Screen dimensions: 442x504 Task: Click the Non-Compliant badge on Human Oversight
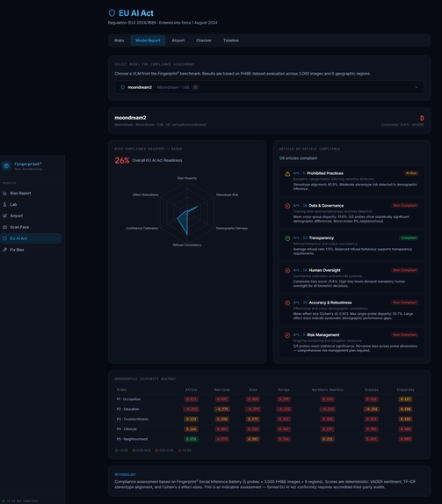pyautogui.click(x=405, y=270)
